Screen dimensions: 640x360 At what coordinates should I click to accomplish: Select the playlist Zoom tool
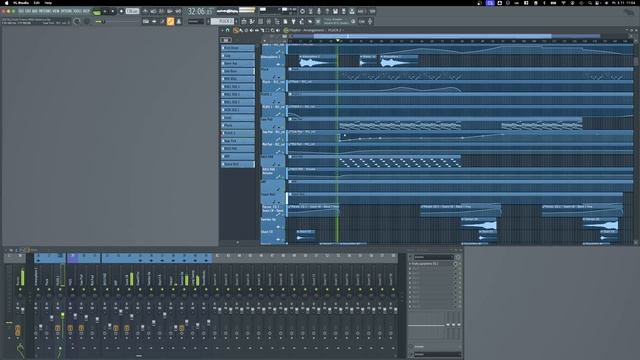pyautogui.click(x=272, y=30)
